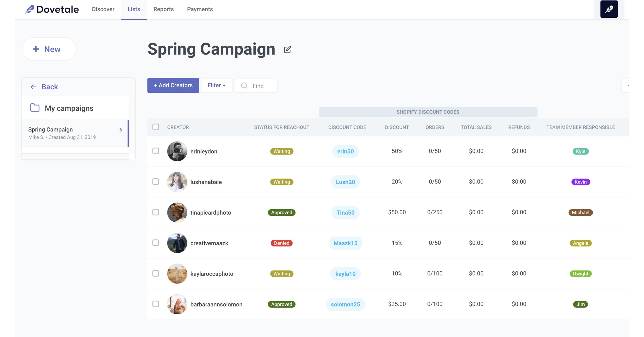The image size is (644, 337).
Task: Click the Add Creators button
Action: point(173,85)
